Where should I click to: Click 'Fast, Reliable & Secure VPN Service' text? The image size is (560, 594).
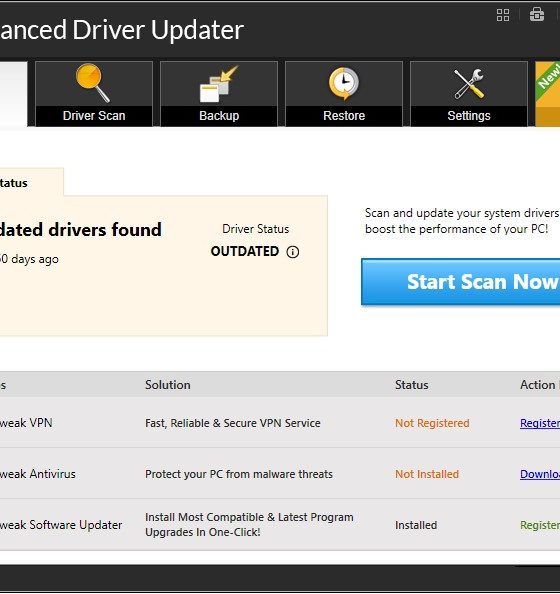233,423
